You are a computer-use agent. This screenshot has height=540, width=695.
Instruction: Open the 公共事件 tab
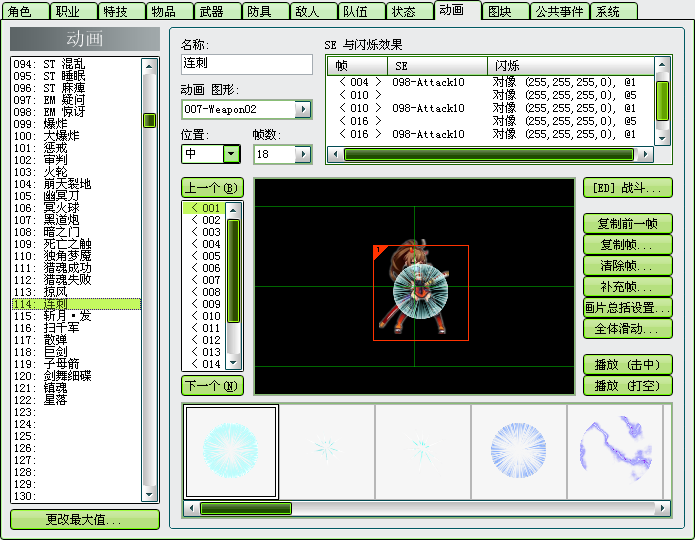point(559,11)
